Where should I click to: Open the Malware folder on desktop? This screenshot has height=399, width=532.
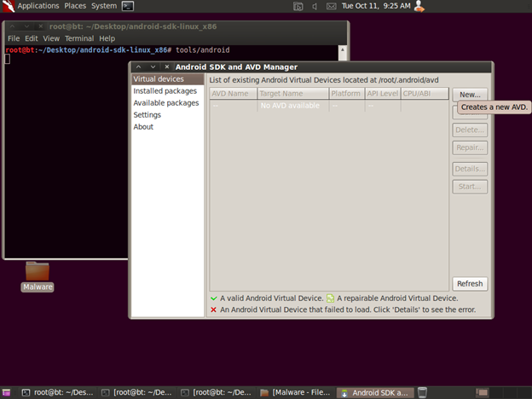click(38, 272)
